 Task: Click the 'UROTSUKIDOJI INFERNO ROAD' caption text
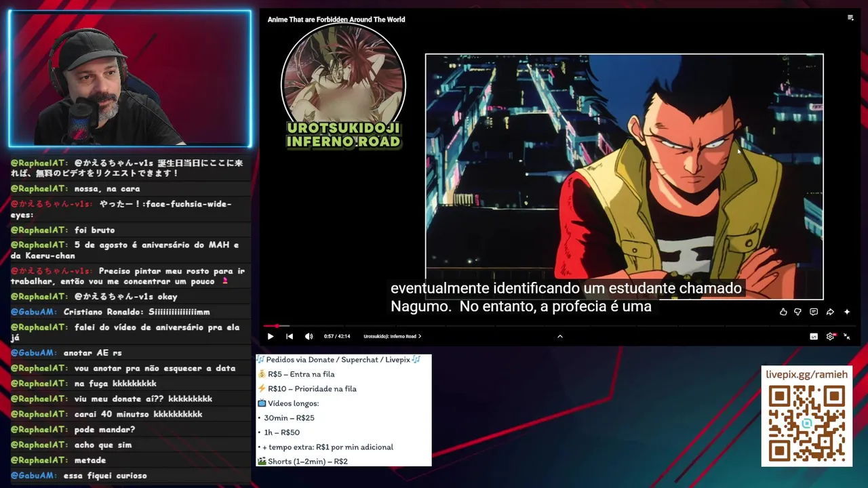(343, 136)
